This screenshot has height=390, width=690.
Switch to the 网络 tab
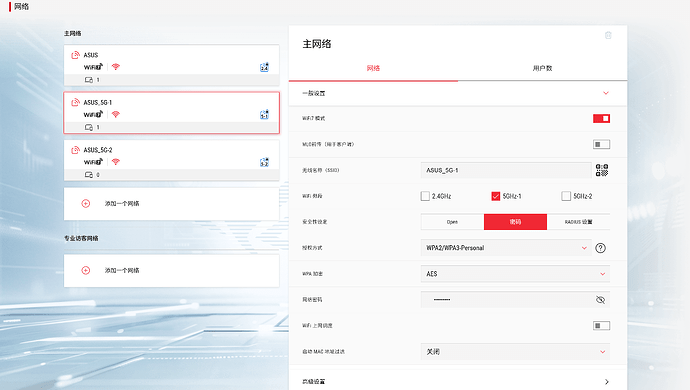click(x=373, y=68)
